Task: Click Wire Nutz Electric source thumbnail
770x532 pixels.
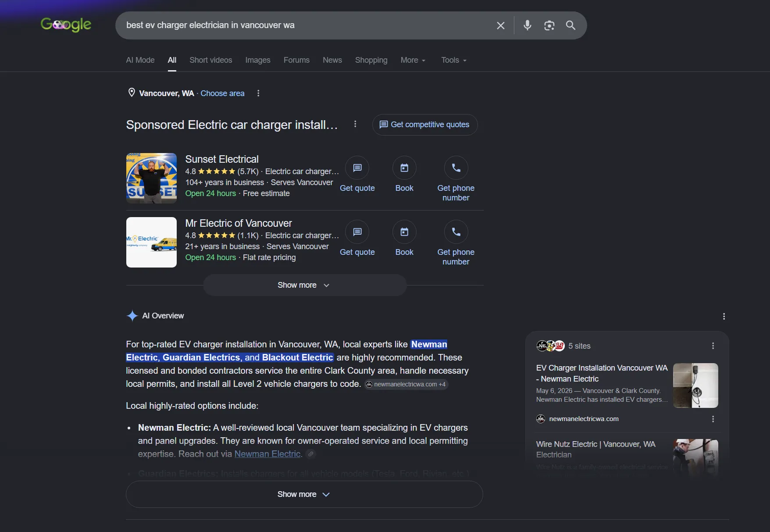Action: [695, 458]
